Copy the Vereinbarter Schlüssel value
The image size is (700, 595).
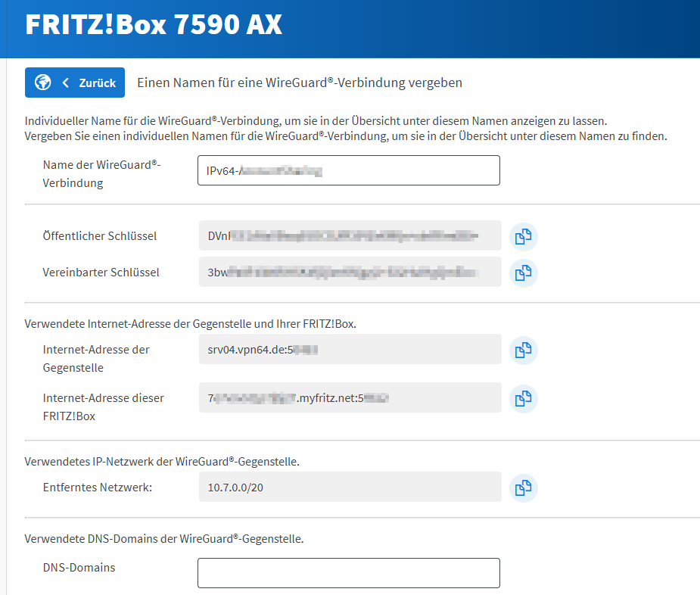[x=522, y=273]
